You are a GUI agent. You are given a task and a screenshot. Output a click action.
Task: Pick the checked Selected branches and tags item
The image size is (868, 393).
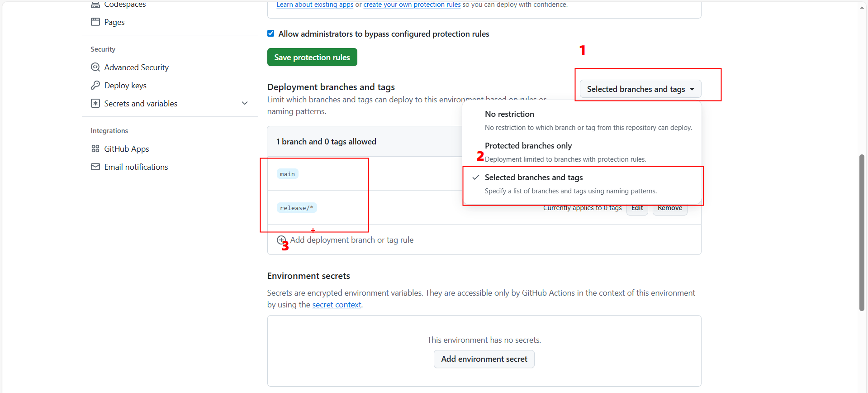coord(534,177)
